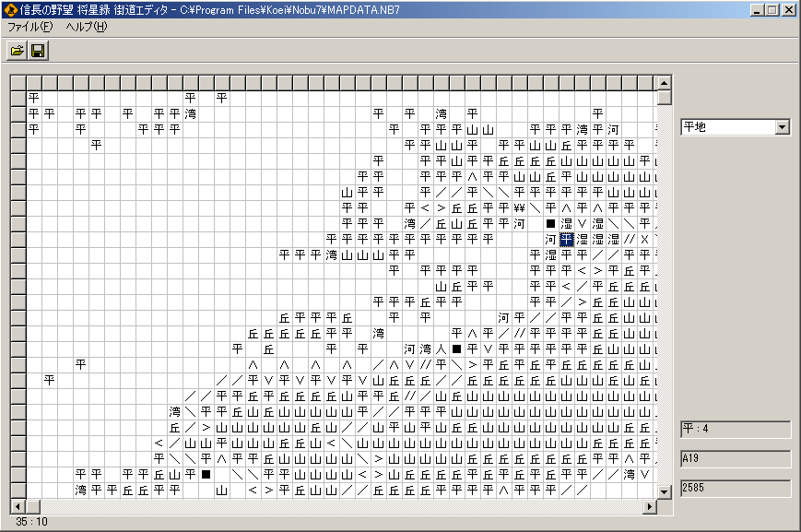Select the black square cell beside 人
Screen dimensions: 801x532
[456, 349]
